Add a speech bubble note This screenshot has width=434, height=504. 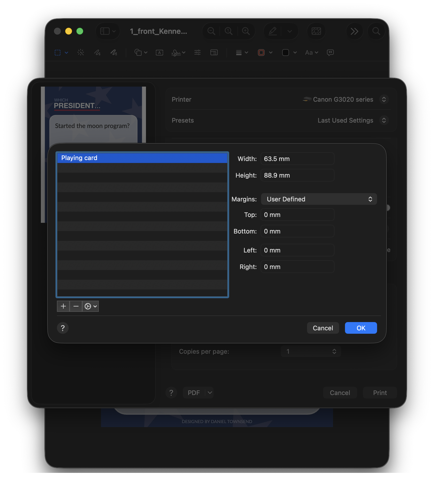point(330,53)
